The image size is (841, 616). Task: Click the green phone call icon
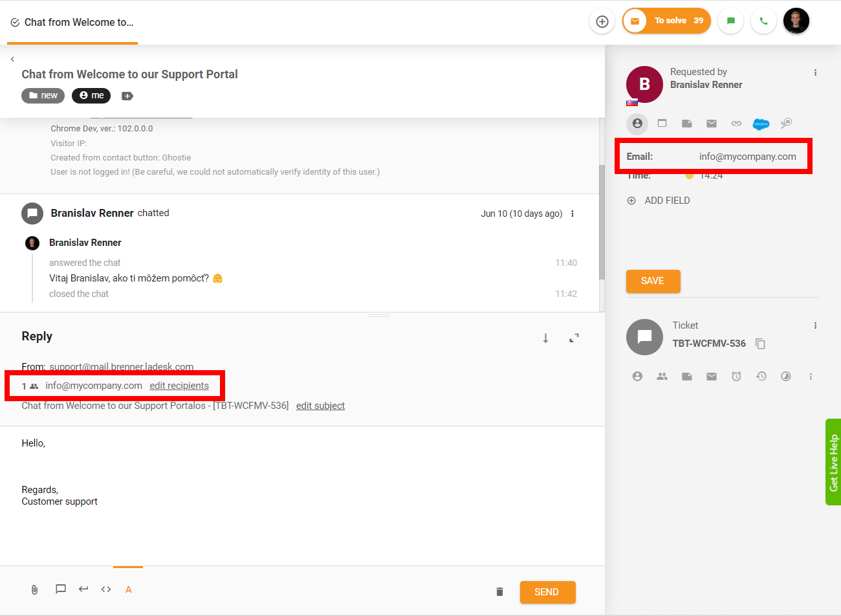coord(763,21)
